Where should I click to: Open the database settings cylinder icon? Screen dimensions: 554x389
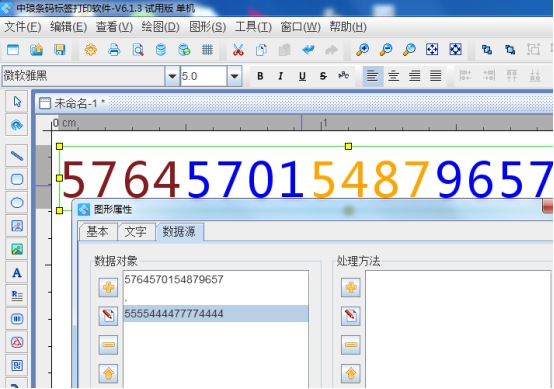click(161, 49)
